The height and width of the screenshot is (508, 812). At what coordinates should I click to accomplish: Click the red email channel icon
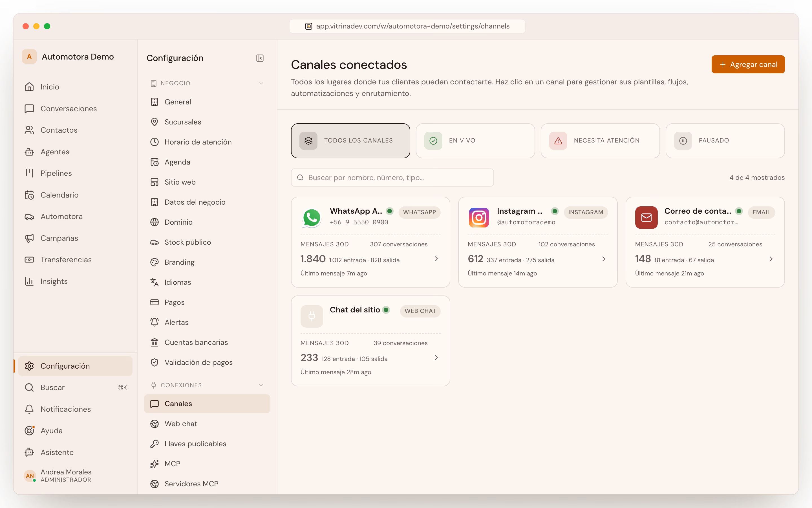646,217
